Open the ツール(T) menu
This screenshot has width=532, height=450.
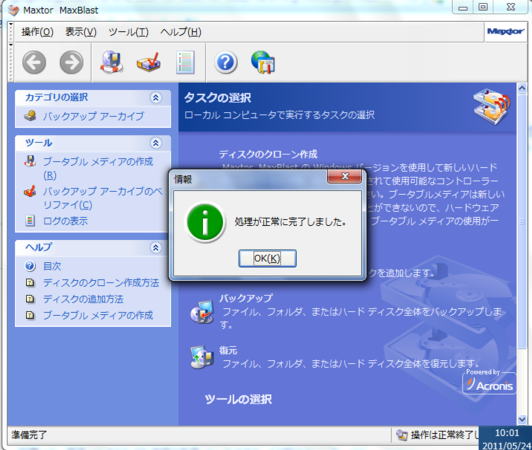click(128, 32)
